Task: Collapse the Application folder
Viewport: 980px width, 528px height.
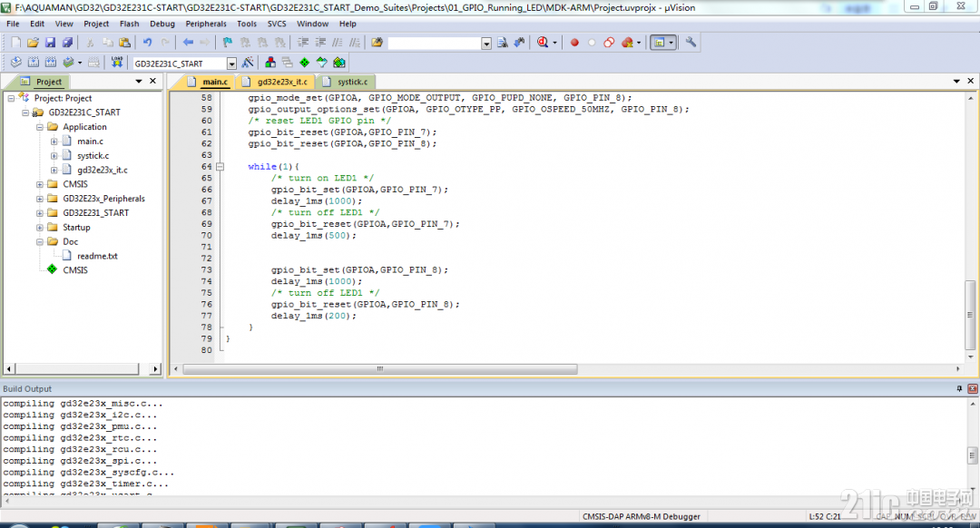Action: point(39,127)
